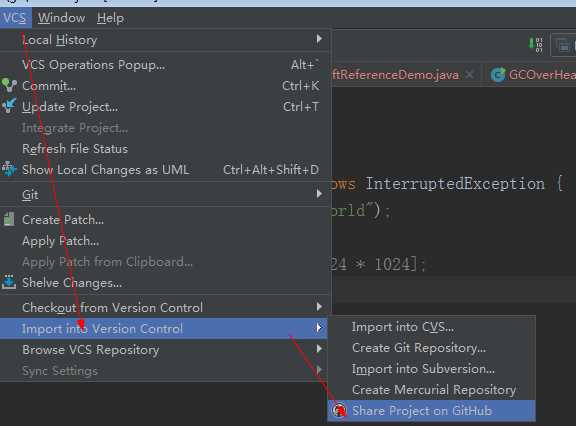Expand Local History submenu
This screenshot has height=426, width=576.
tap(165, 40)
